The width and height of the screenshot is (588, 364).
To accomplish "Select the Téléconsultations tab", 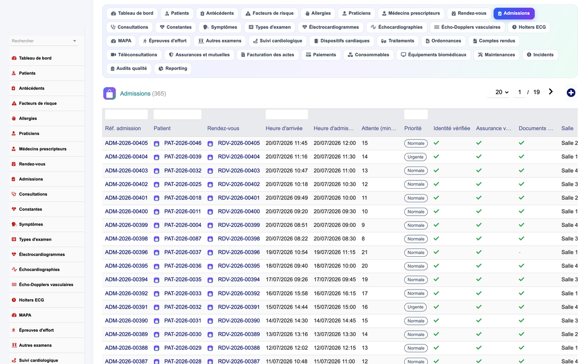I will [x=134, y=55].
